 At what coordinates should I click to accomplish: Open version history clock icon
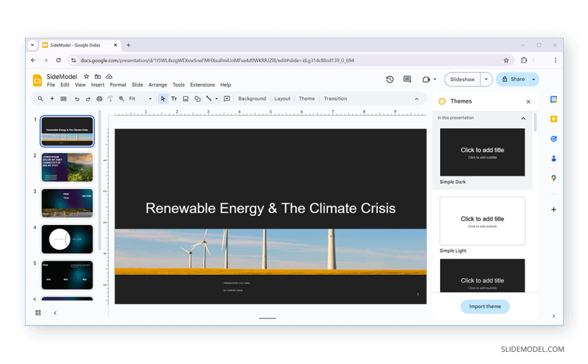click(390, 79)
